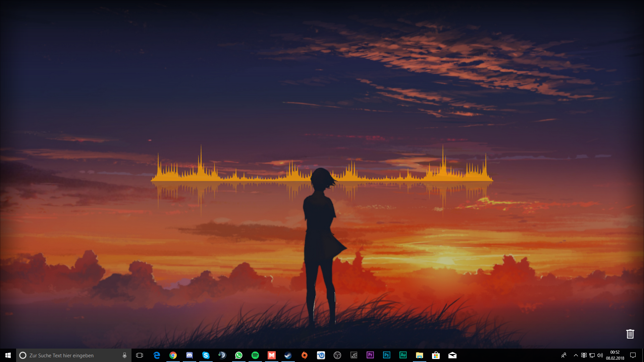Open the TeamSpeak taskbar icon

222,355
